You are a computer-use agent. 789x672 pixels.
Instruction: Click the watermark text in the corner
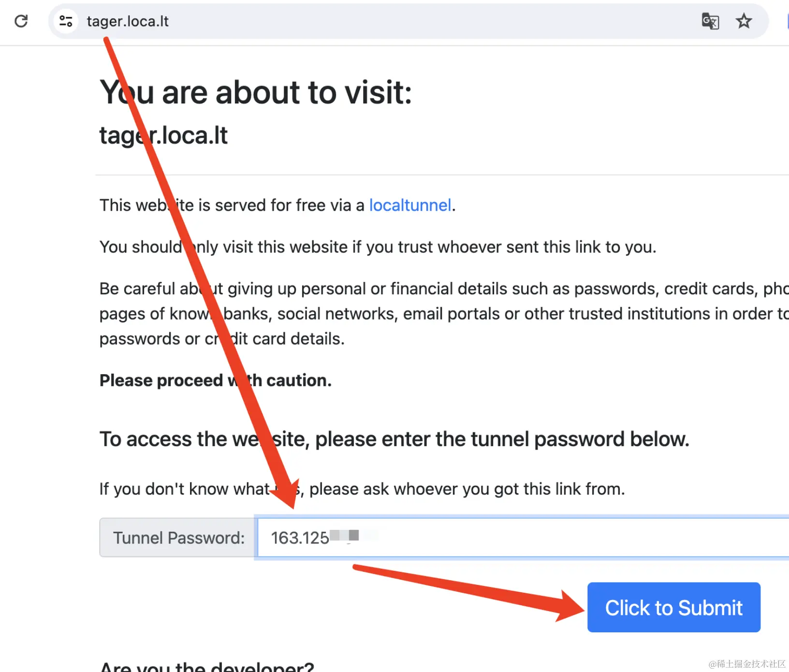pos(747,664)
